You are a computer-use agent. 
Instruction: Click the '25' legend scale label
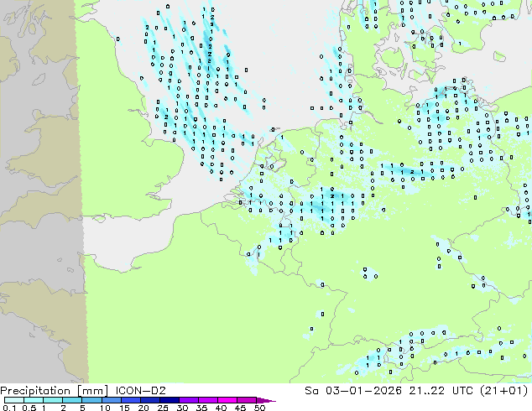coord(163,408)
